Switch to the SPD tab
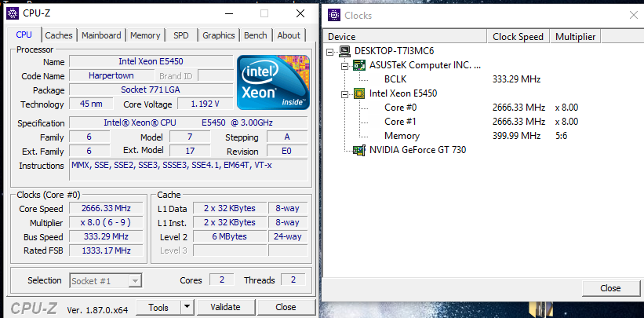 click(181, 35)
